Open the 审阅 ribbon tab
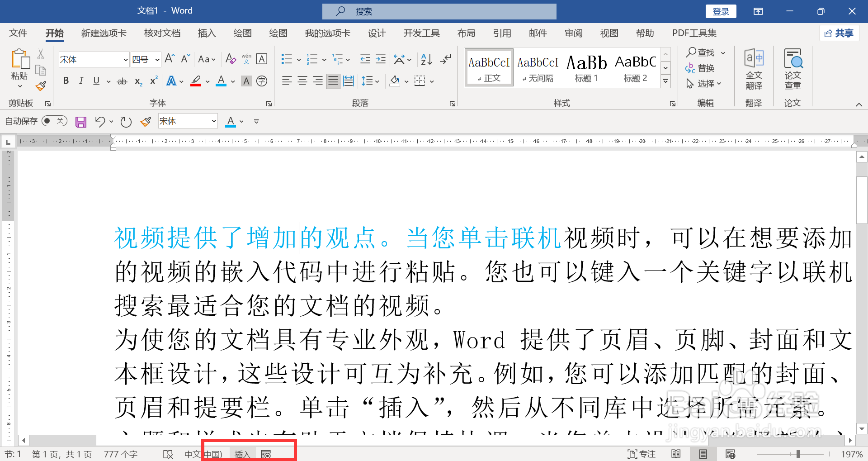The width and height of the screenshot is (868, 461). [x=573, y=33]
